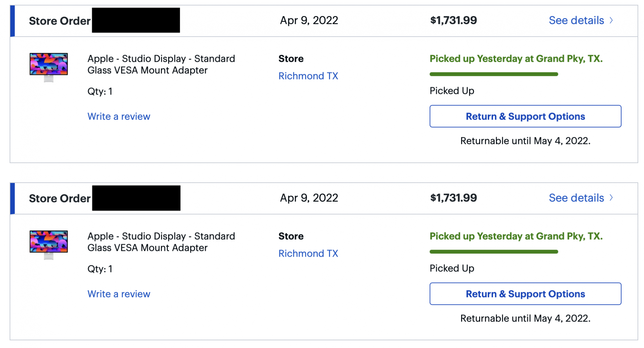This screenshot has width=644, height=348.
Task: Click the chevron arrow beside the top See details
Action: tap(611, 20)
